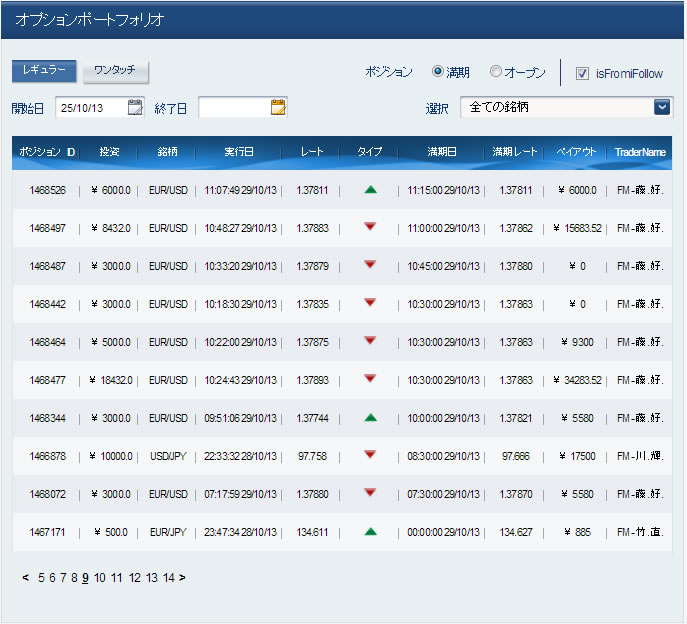
Task: Open the start date calendar picker
Action: pyautogui.click(x=135, y=107)
